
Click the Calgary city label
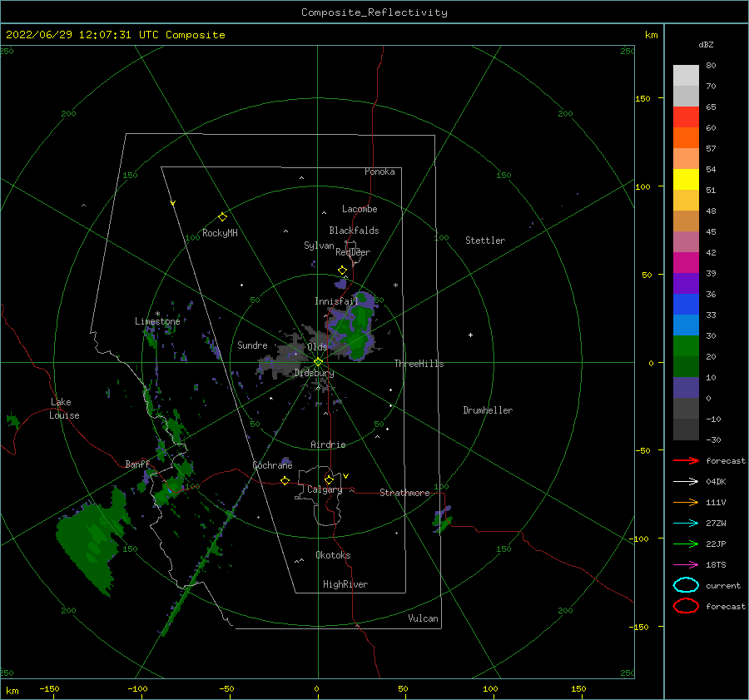tap(325, 489)
